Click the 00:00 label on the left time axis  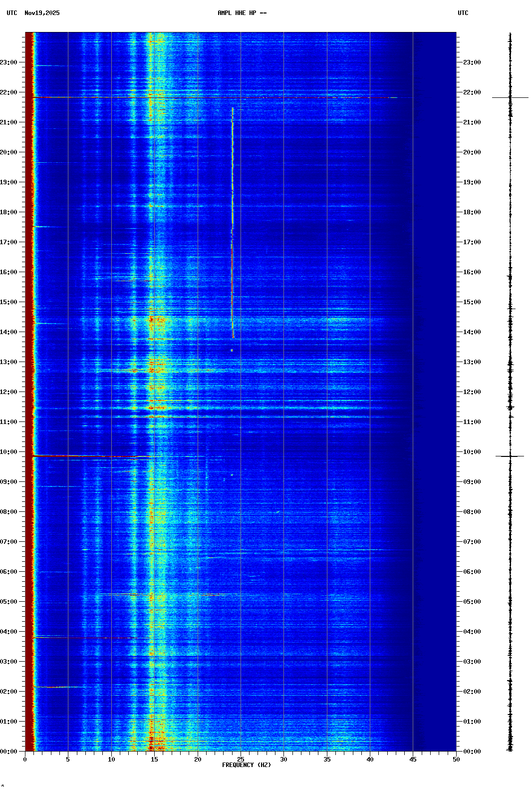[x=8, y=752]
